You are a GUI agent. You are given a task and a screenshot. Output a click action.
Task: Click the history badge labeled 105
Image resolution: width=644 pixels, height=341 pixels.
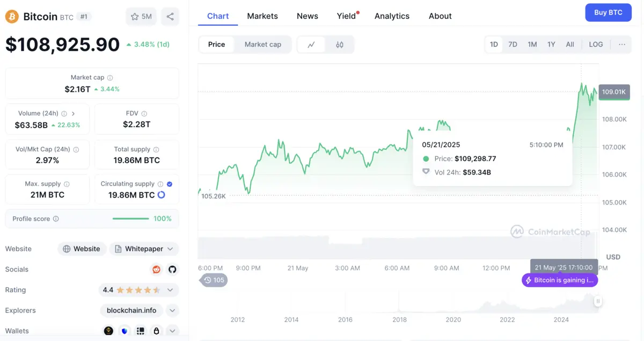tap(214, 280)
